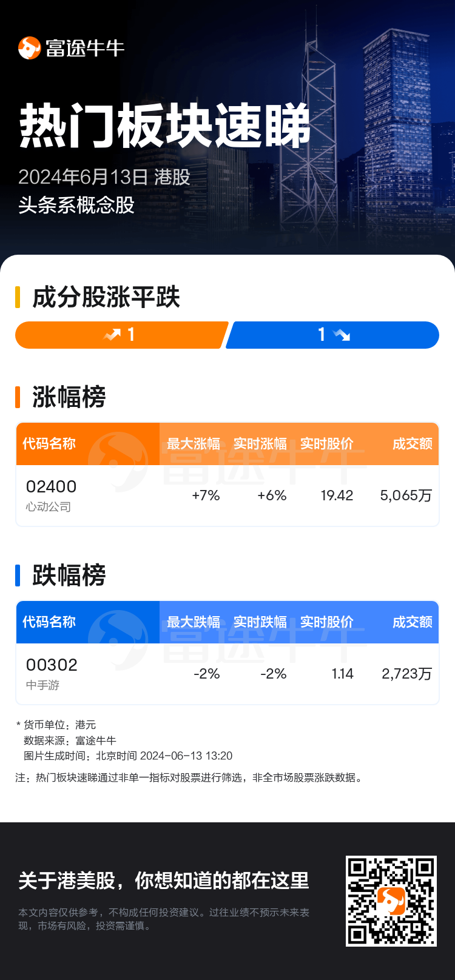Click 最大涨幅 column header
455x980 pixels.
pos(194,444)
